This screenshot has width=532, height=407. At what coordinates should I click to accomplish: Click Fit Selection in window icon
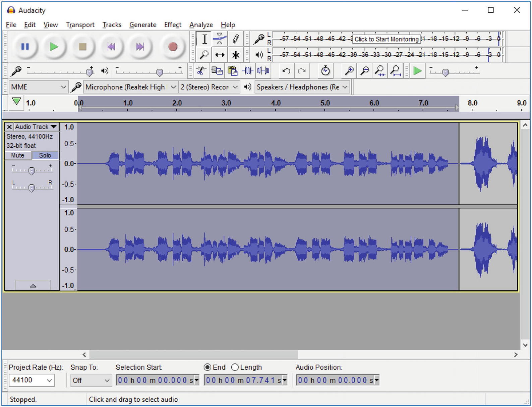click(380, 71)
